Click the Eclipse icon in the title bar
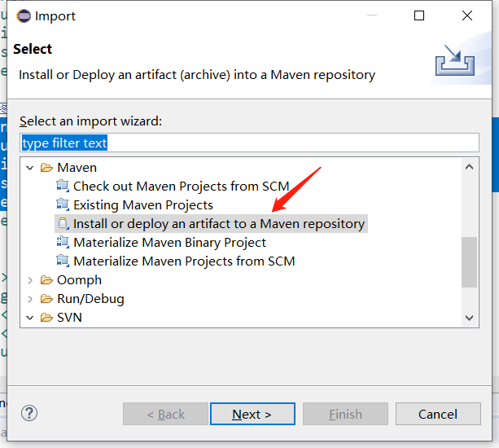The width and height of the screenshot is (499, 448). [24, 16]
